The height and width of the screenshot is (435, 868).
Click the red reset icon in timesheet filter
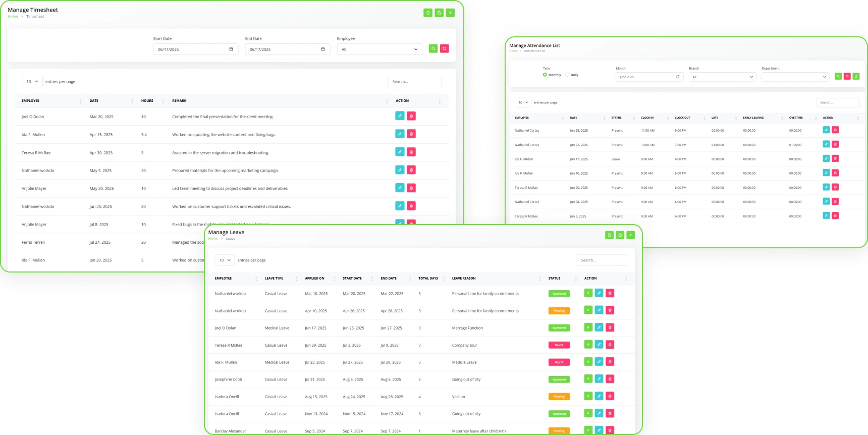[444, 49]
